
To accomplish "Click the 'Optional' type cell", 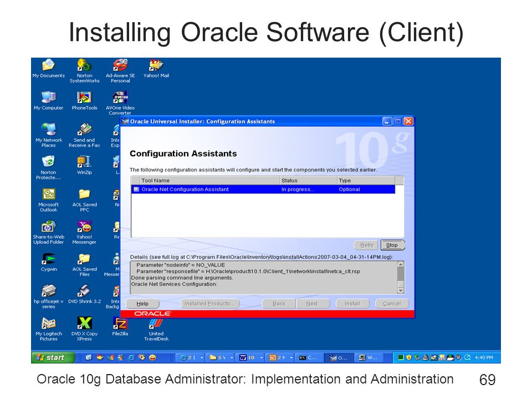I will (x=349, y=190).
